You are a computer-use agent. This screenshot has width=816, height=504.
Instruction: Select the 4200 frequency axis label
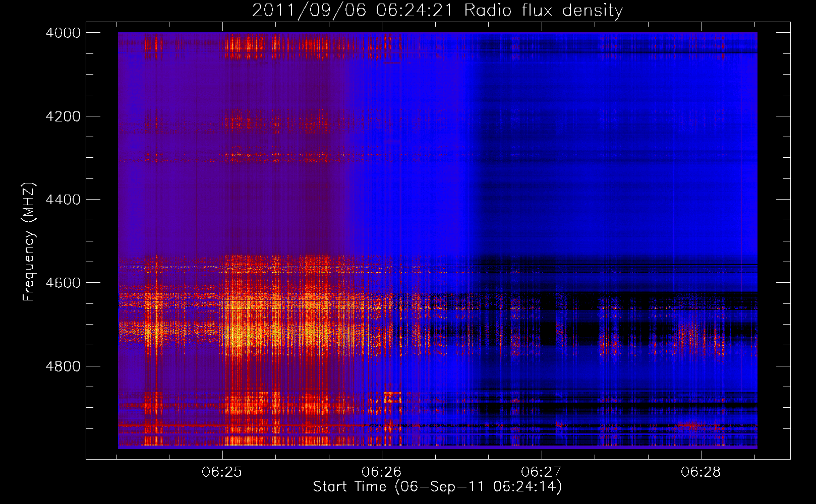point(63,116)
